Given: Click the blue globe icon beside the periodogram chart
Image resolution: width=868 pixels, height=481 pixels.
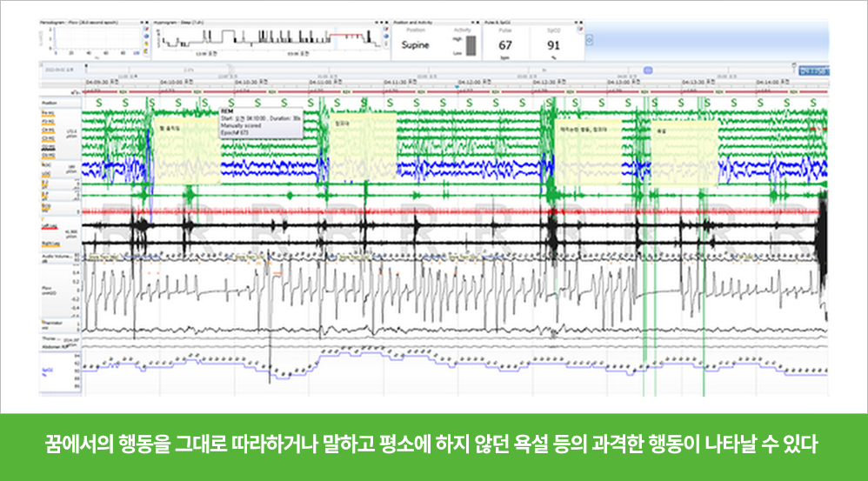Looking at the screenshot, I should click(147, 36).
